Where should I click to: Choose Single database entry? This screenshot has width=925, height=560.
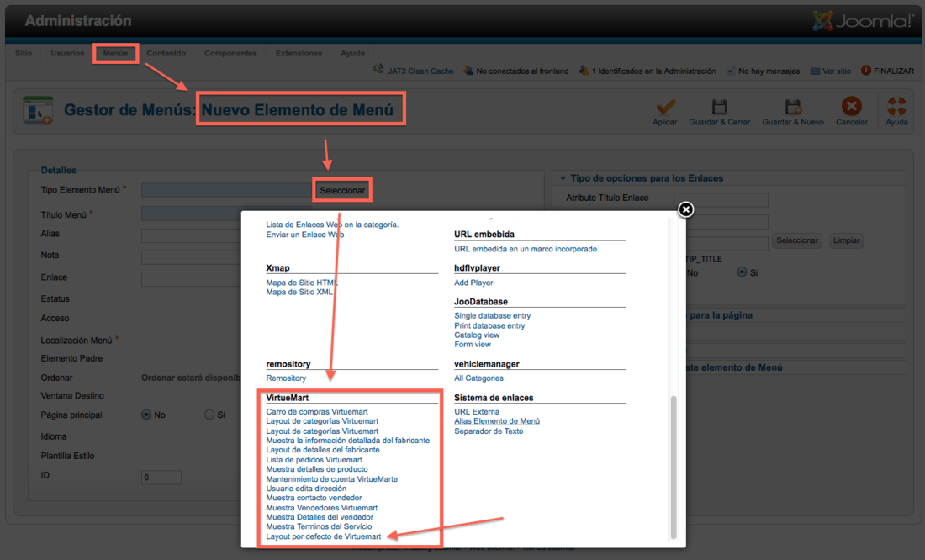point(492,315)
